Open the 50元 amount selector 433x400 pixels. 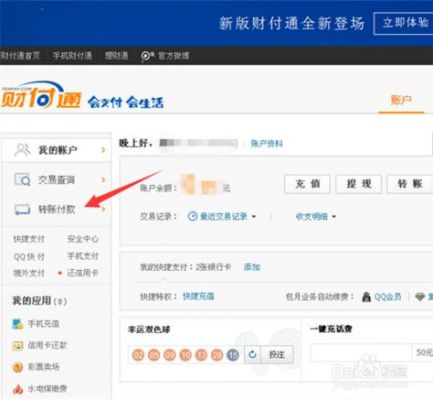[423, 353]
